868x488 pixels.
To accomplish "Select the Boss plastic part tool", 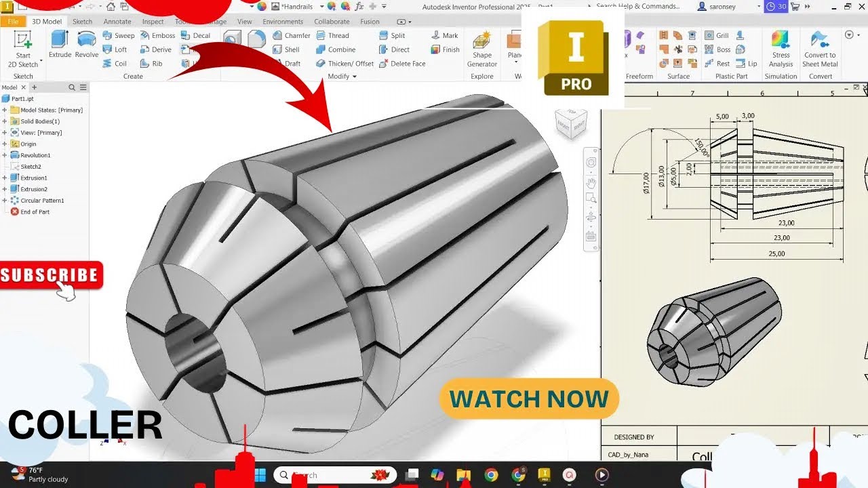I will [717, 49].
